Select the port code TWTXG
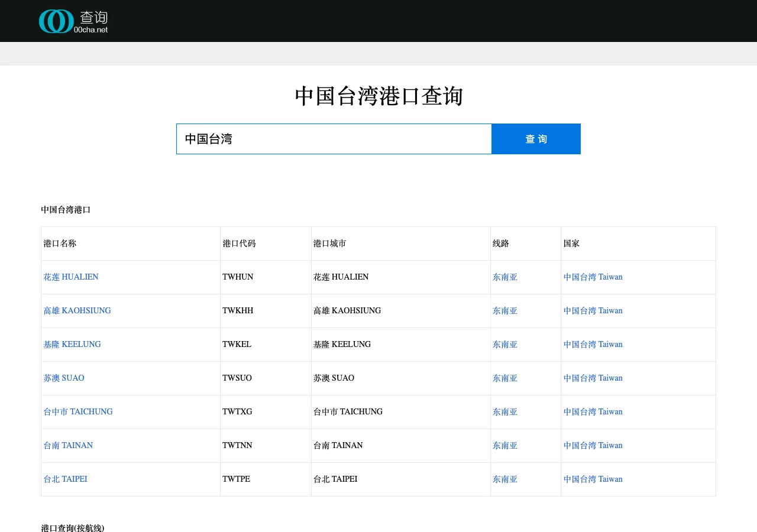 click(x=237, y=411)
